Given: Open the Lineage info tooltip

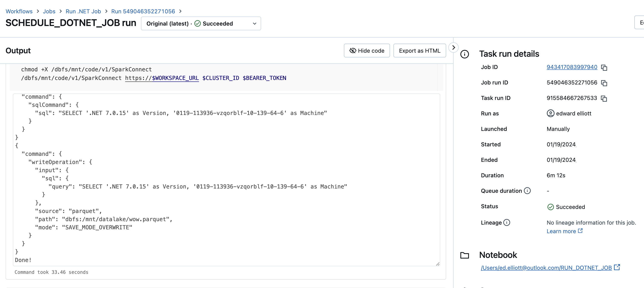Looking at the screenshot, I should pyautogui.click(x=507, y=222).
